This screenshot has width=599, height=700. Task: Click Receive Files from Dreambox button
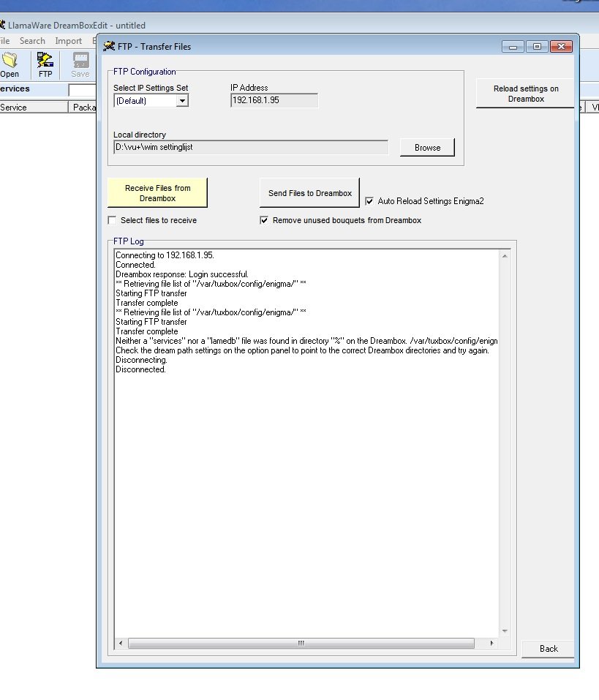157,193
